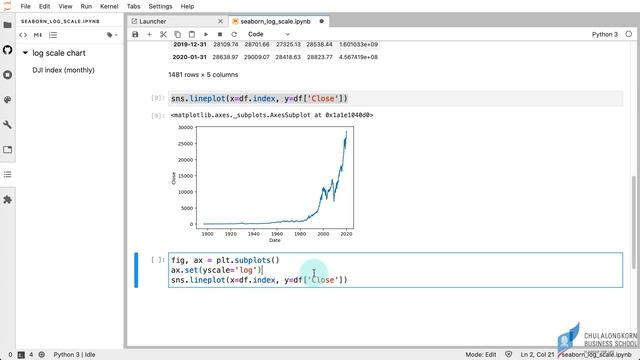Viewport: 640px width, 360px height.
Task: Click 'Ln 2, Col 21' cursor position
Action: tap(537, 355)
